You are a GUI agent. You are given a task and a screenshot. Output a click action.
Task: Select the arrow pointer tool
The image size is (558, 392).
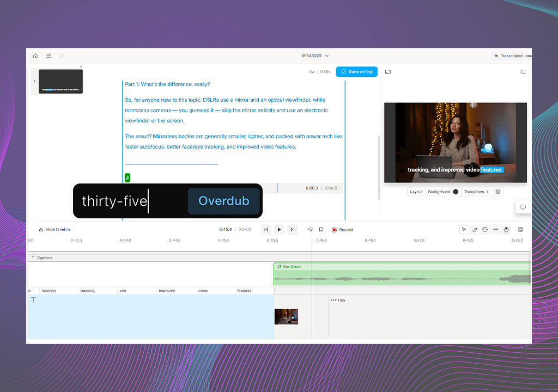(x=464, y=230)
